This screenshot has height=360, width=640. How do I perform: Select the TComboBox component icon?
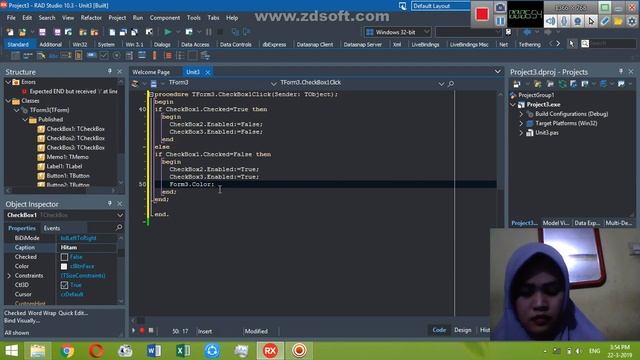142,56
